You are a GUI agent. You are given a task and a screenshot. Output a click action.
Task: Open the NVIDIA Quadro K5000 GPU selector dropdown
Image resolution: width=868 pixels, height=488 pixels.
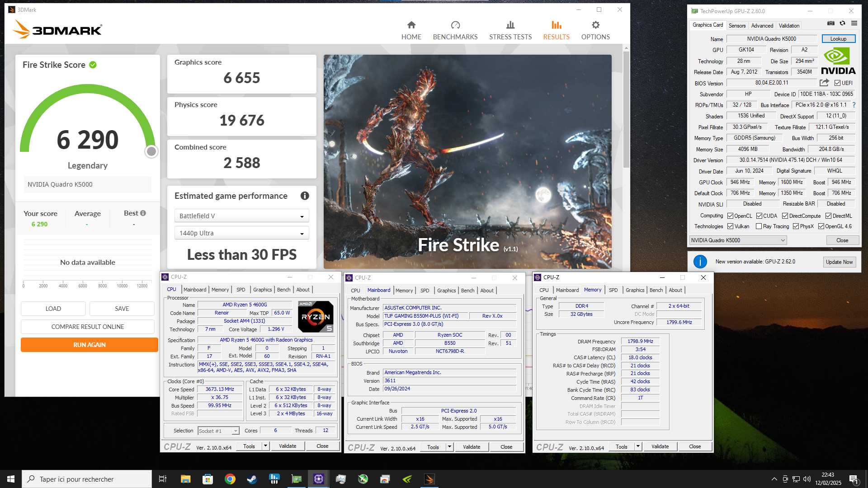click(x=738, y=240)
